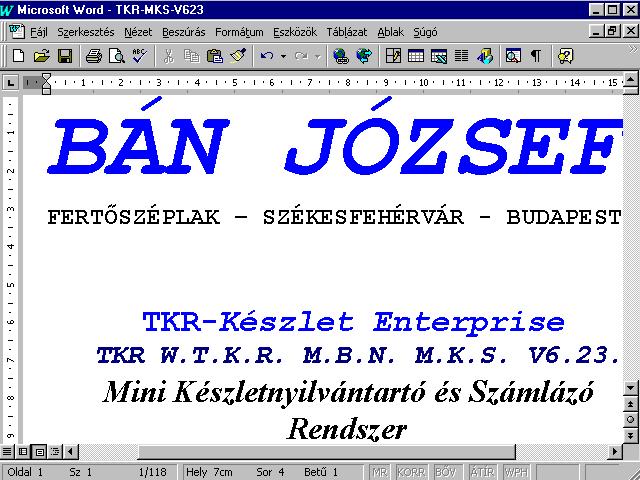Screen dimensions: 640x480
Task: Switch to Normal view
Action: coord(7,451)
